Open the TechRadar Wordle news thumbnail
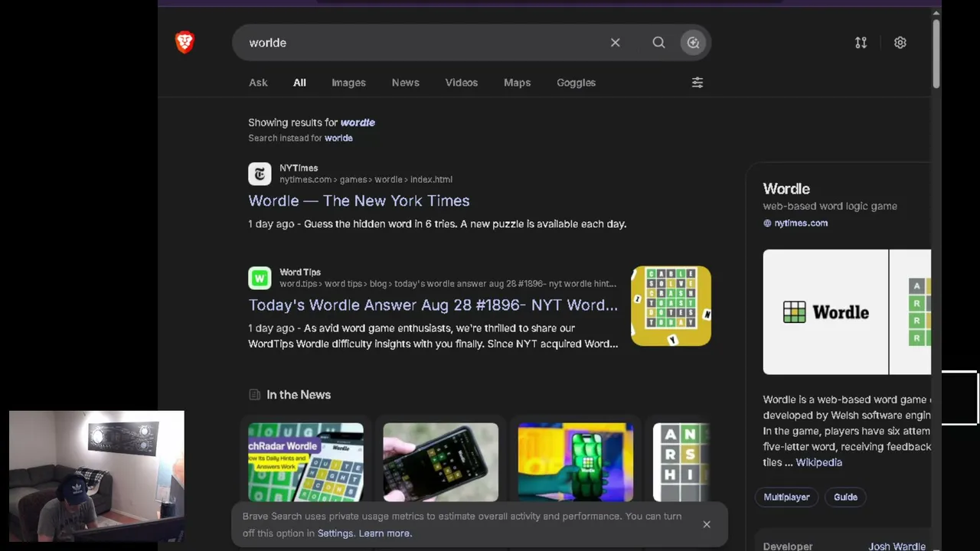The width and height of the screenshot is (980, 551). point(305,462)
